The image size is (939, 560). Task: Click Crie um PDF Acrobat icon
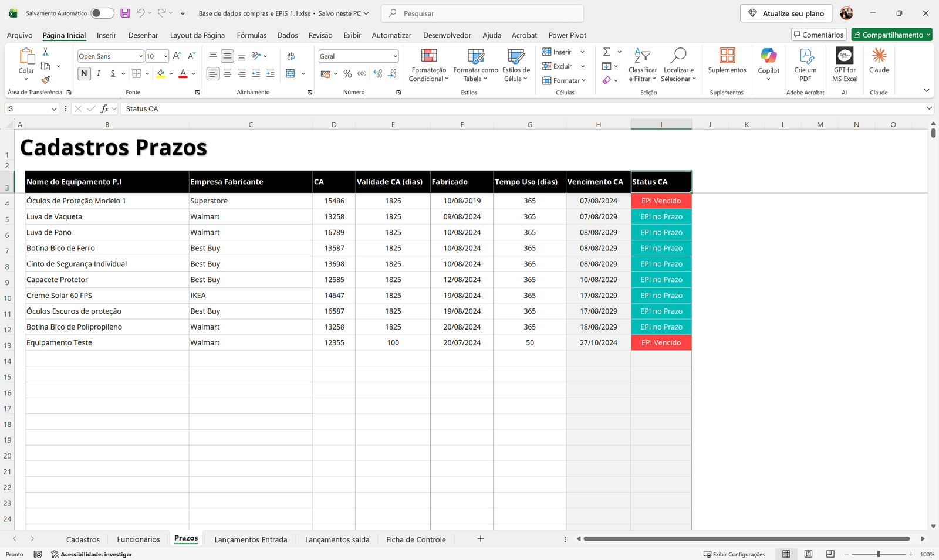(805, 65)
